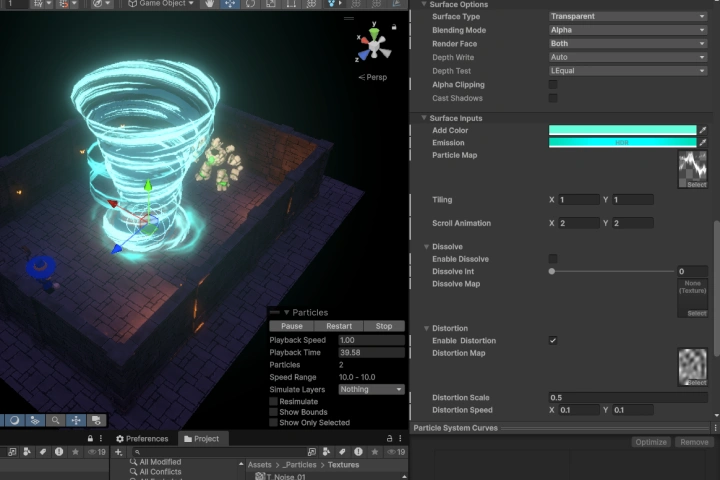Open Project panel three-dot menu
This screenshot has height=480, width=720.
coord(400,439)
